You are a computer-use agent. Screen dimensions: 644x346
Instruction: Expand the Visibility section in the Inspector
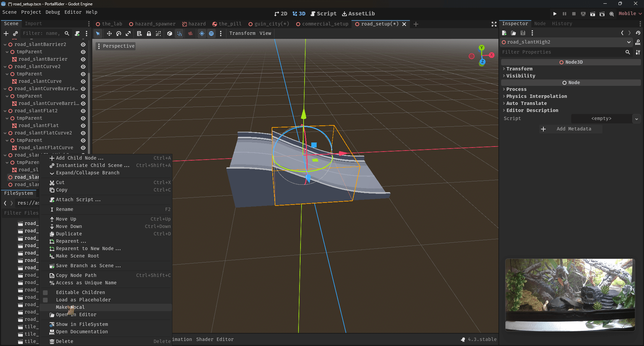(571, 76)
